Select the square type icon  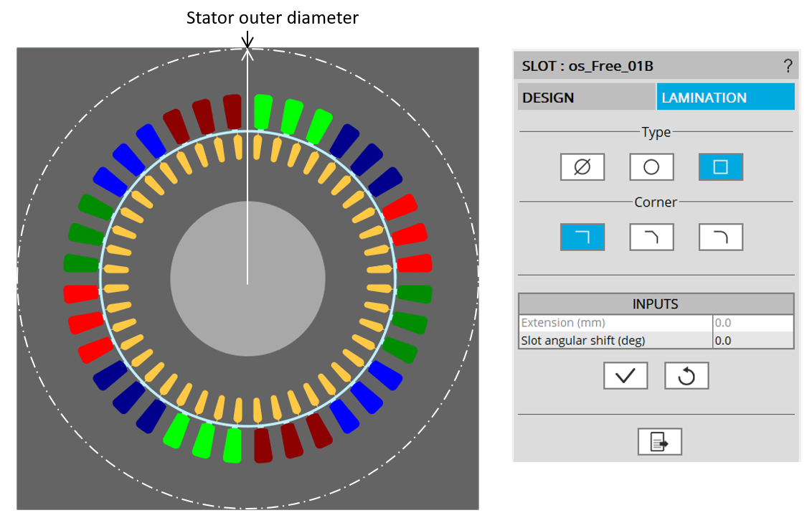tap(720, 167)
